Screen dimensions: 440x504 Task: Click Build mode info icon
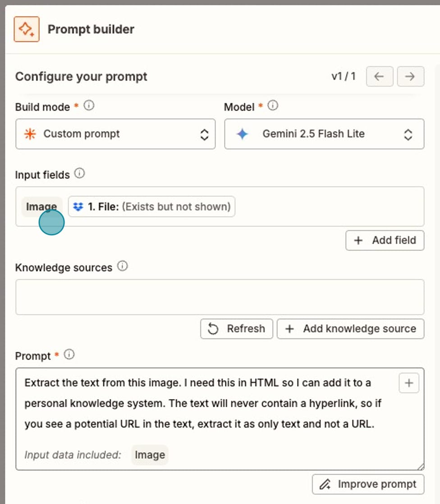(89, 106)
